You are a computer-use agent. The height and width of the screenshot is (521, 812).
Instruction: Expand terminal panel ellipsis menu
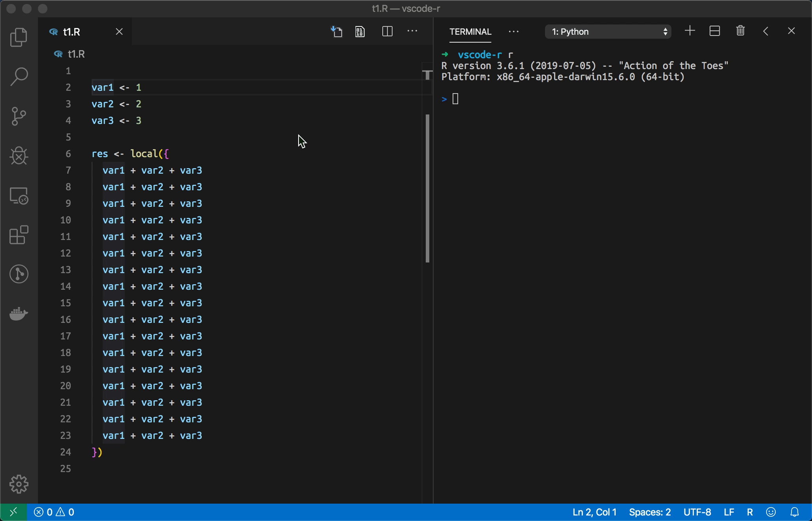tap(513, 32)
